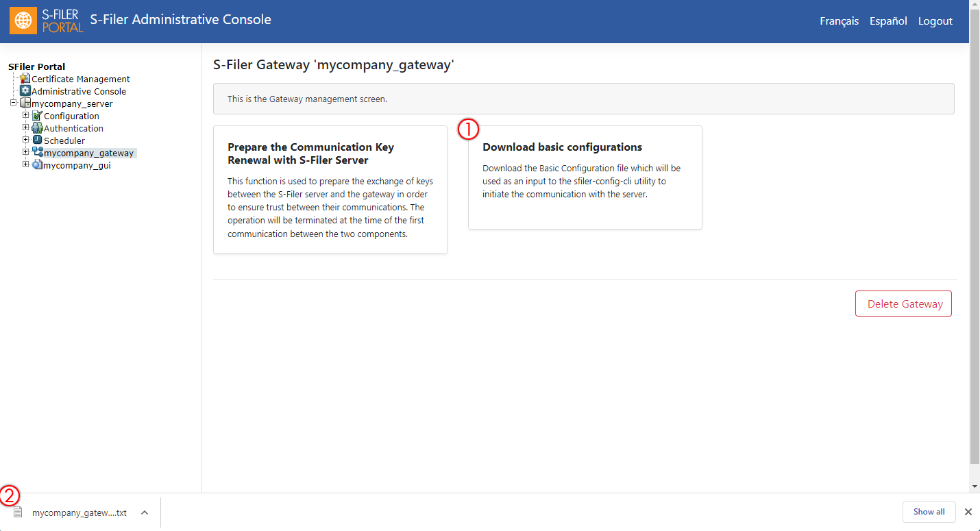Click the Authentication users icon
The width and height of the screenshot is (980, 531).
(38, 128)
